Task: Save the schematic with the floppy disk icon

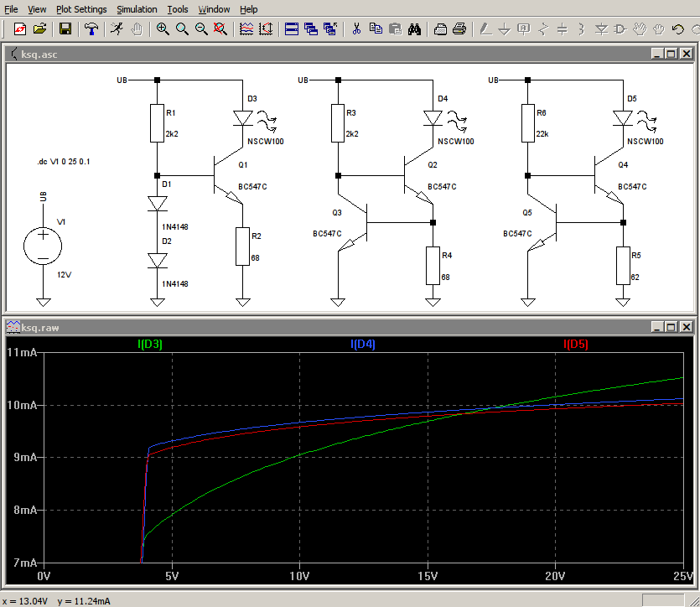Action: click(65, 29)
